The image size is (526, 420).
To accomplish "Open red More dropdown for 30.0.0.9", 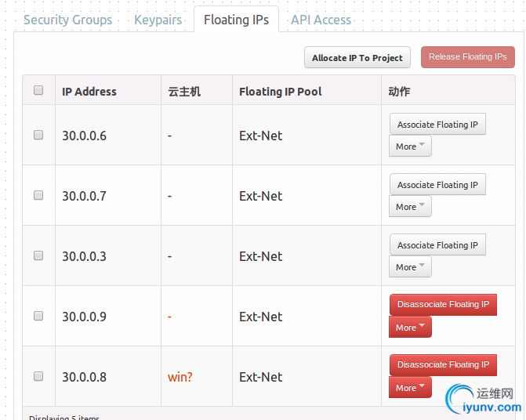I will [410, 328].
